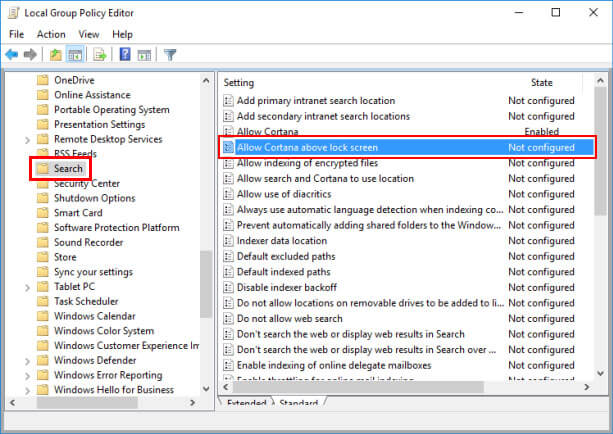Expand the Remote Desktop Services node

pos(27,140)
